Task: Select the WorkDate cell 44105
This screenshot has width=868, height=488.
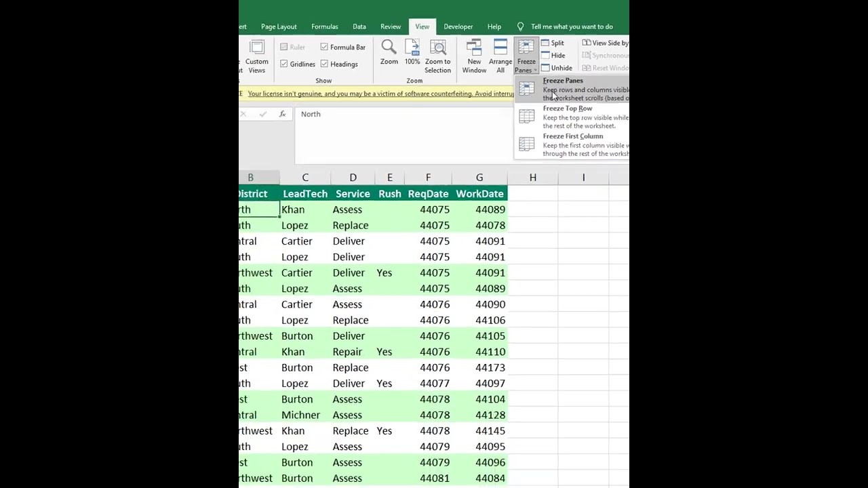Action: pos(479,336)
